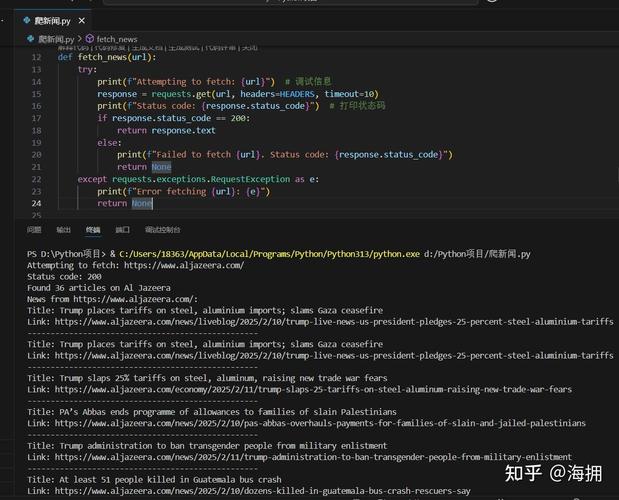The image size is (619, 500).
Task: Click 'Found 36 articles on Al Jazeera' output
Action: (x=99, y=288)
